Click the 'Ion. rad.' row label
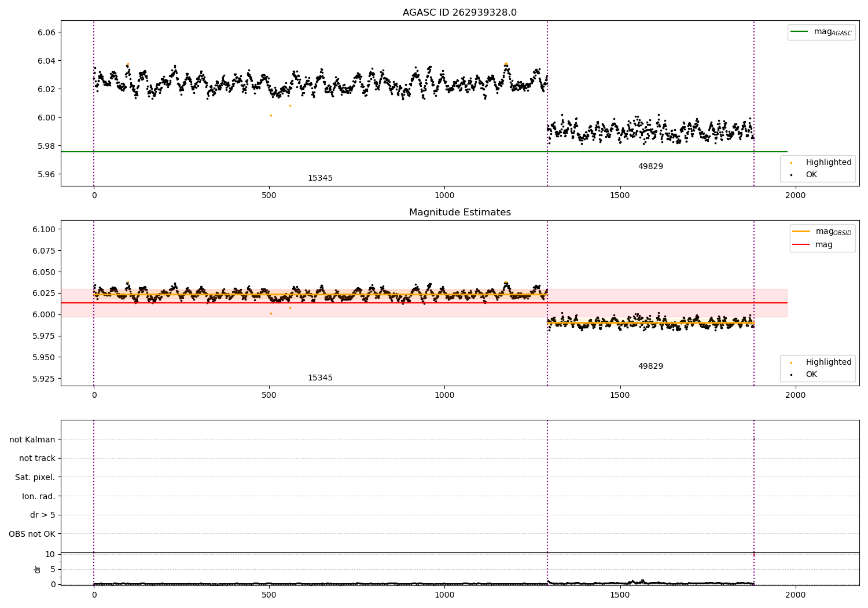 point(39,496)
